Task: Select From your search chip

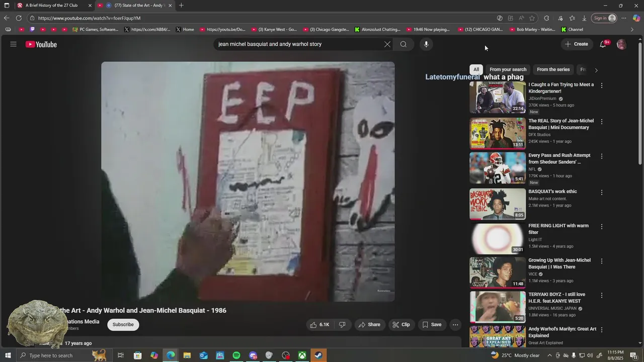Action: pos(508,69)
